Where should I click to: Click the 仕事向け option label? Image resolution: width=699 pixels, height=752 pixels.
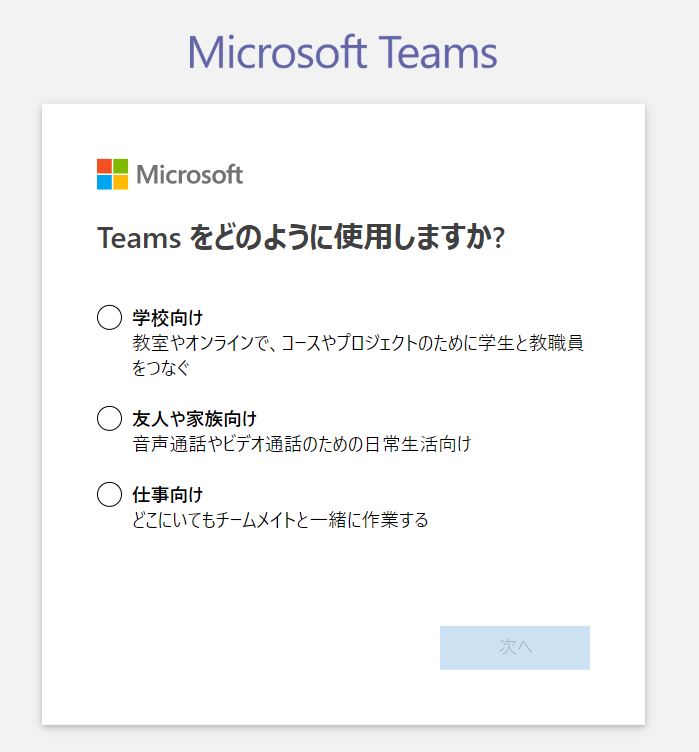(167, 494)
